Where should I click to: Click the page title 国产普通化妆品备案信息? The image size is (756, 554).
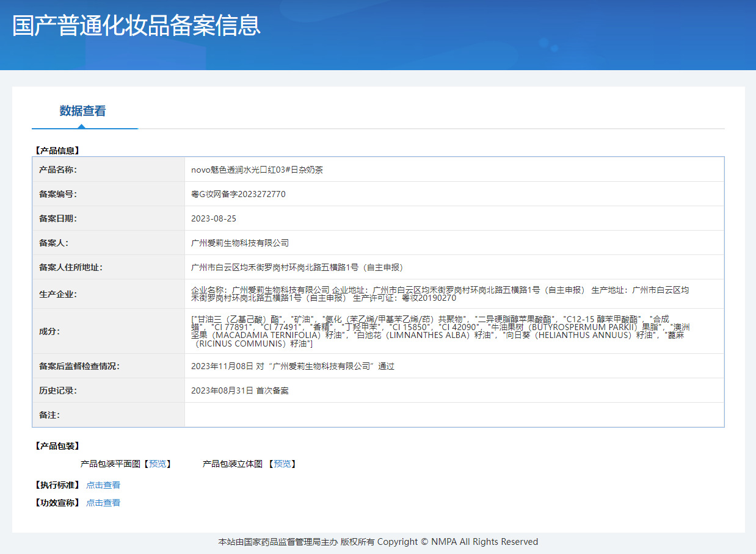(136, 25)
